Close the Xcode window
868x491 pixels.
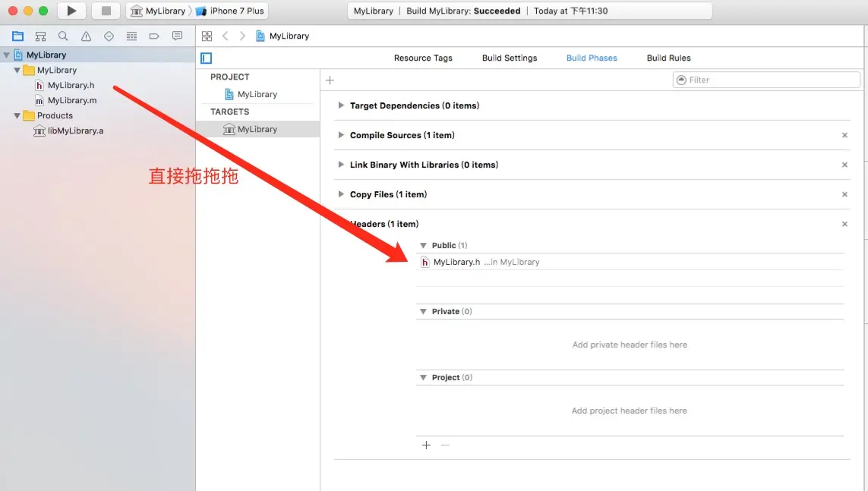[13, 11]
